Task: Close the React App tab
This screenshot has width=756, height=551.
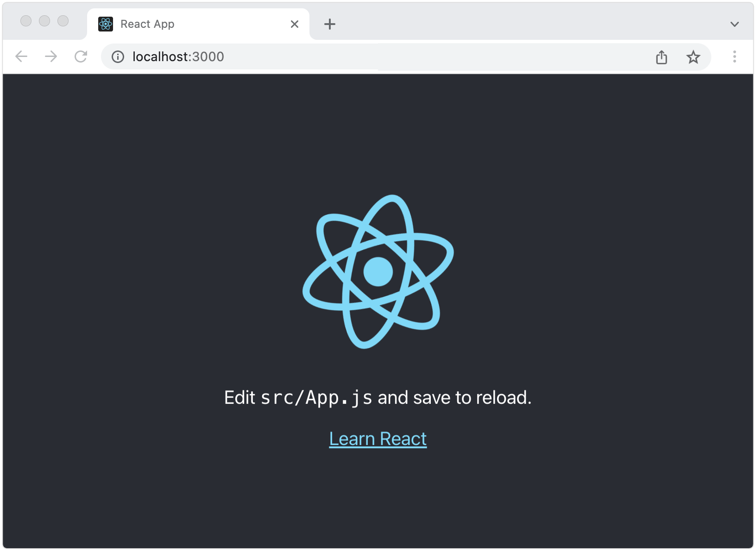Action: pyautogui.click(x=295, y=24)
